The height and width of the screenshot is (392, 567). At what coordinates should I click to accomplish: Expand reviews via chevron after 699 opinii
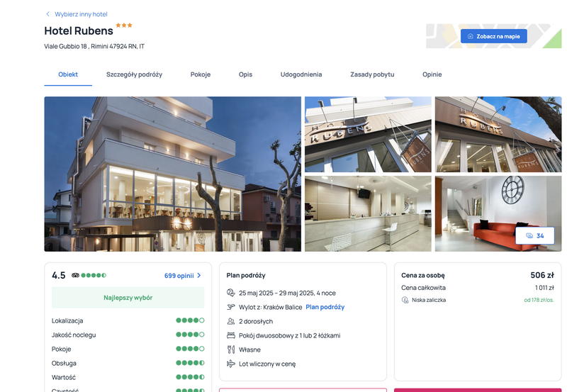(199, 276)
